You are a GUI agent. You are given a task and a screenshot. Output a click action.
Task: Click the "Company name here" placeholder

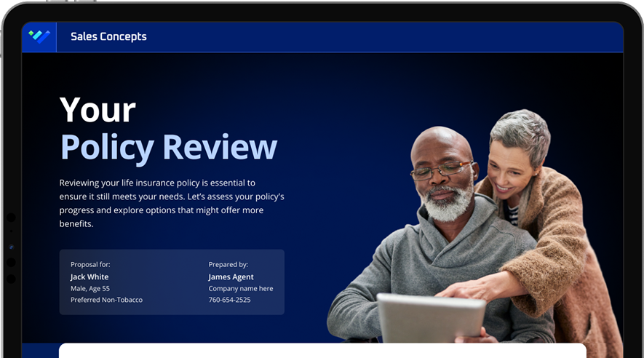241,288
